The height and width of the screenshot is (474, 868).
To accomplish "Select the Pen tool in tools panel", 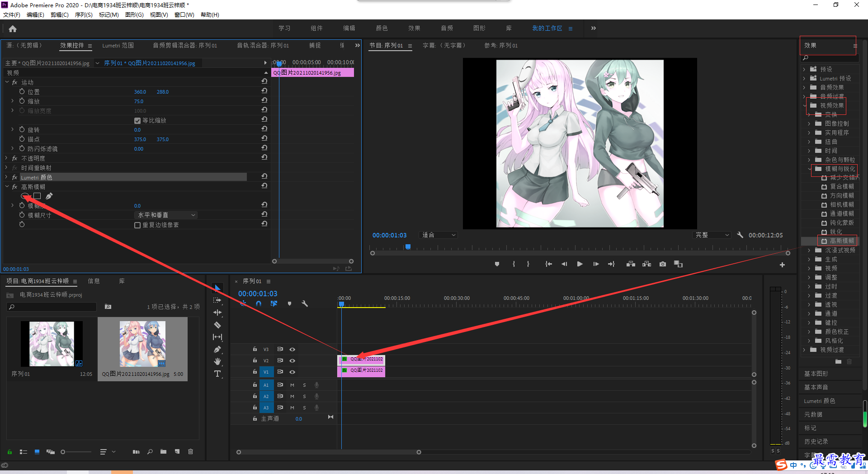I will [217, 349].
